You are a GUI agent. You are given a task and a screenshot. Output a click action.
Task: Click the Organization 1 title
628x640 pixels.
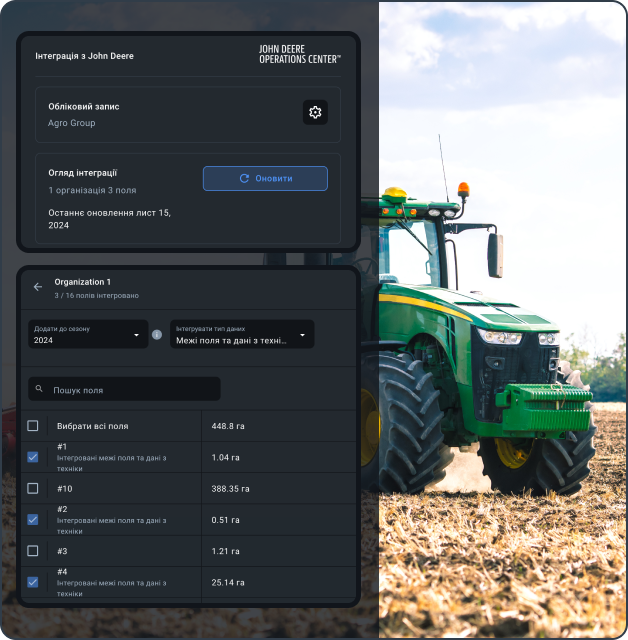click(82, 282)
